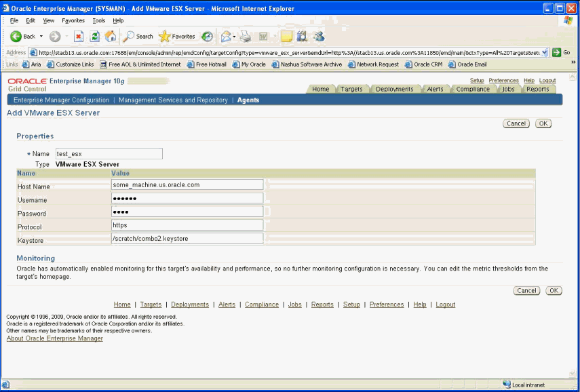Open the Tools menu
Image resolution: width=580 pixels, height=392 pixels.
[x=98, y=20]
